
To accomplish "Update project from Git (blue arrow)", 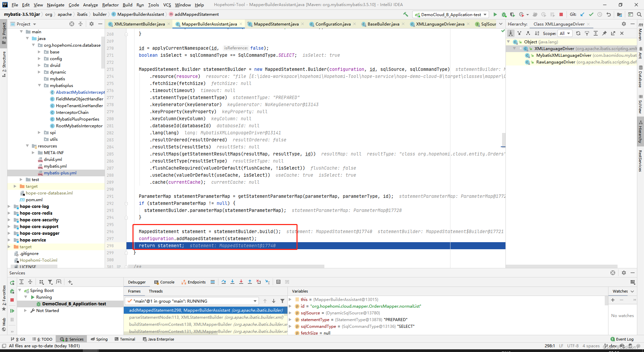I will (x=583, y=14).
